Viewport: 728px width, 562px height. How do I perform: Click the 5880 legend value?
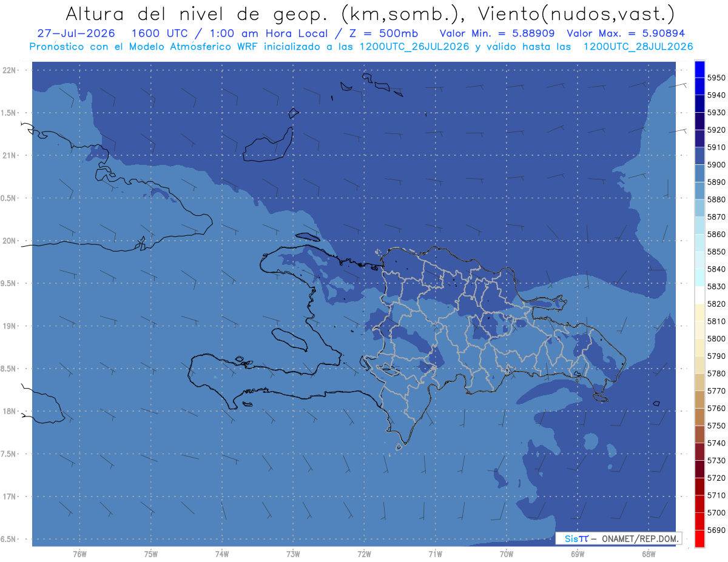[716, 199]
